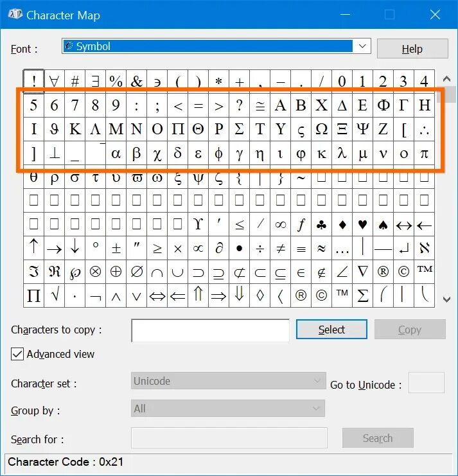
Task: Choose the diamond suit (♦) symbol
Action: pos(342,224)
